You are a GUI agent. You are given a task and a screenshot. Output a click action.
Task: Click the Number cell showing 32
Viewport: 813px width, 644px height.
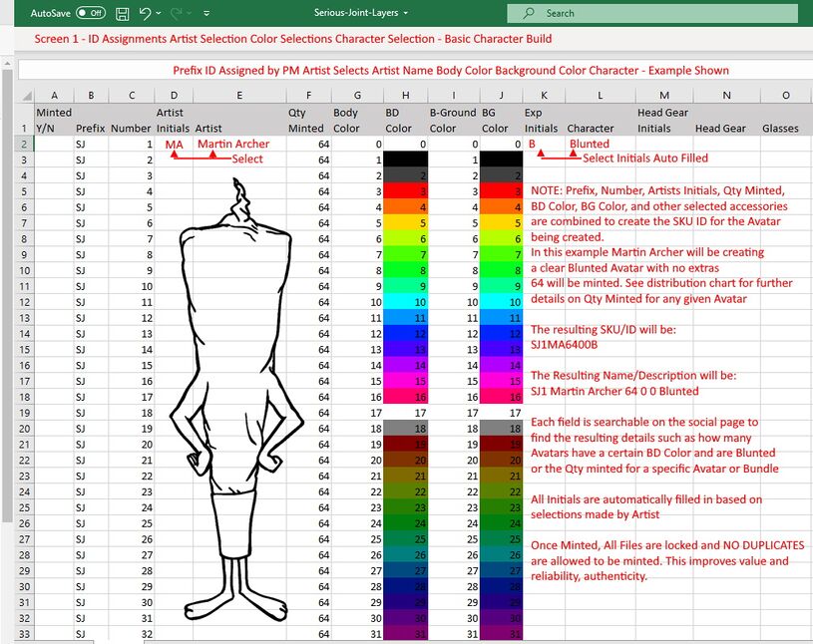(132, 634)
